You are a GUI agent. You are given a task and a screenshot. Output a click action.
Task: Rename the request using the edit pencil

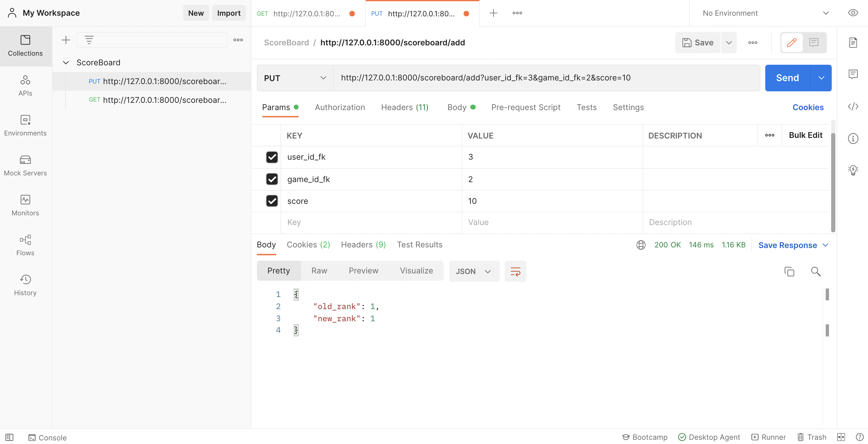(x=791, y=42)
